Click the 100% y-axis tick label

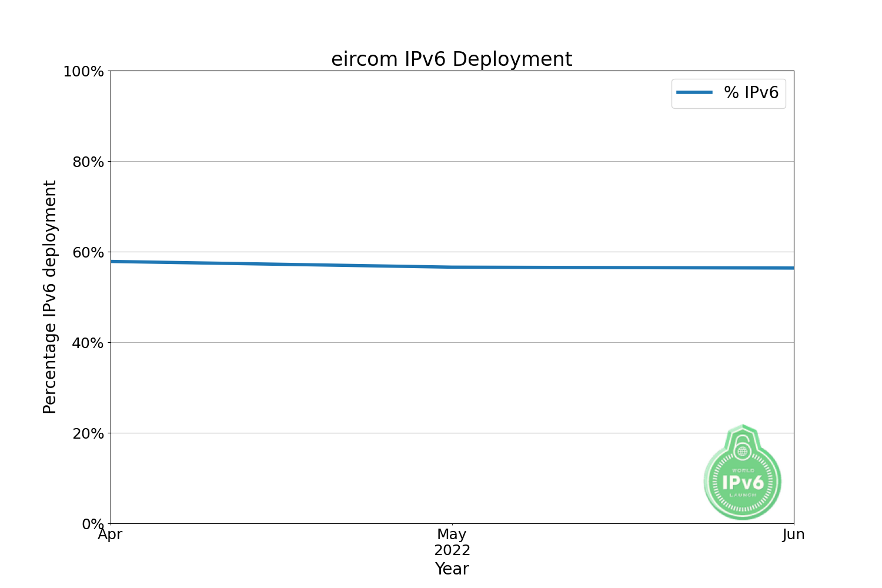(x=83, y=72)
